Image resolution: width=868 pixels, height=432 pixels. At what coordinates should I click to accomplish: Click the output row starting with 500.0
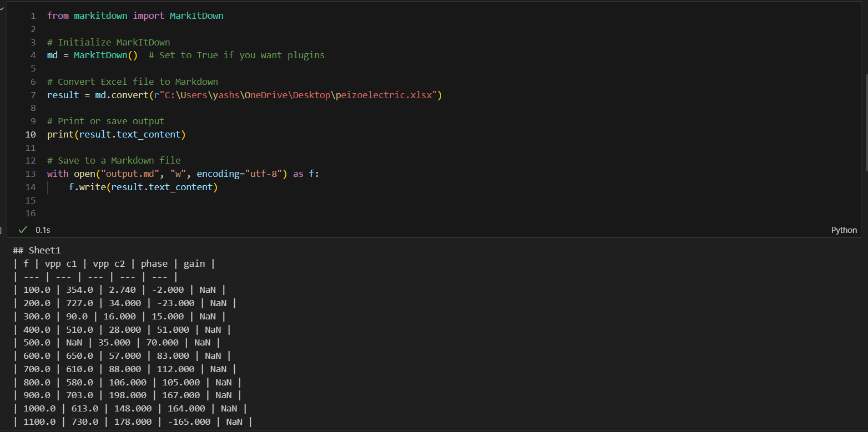117,343
